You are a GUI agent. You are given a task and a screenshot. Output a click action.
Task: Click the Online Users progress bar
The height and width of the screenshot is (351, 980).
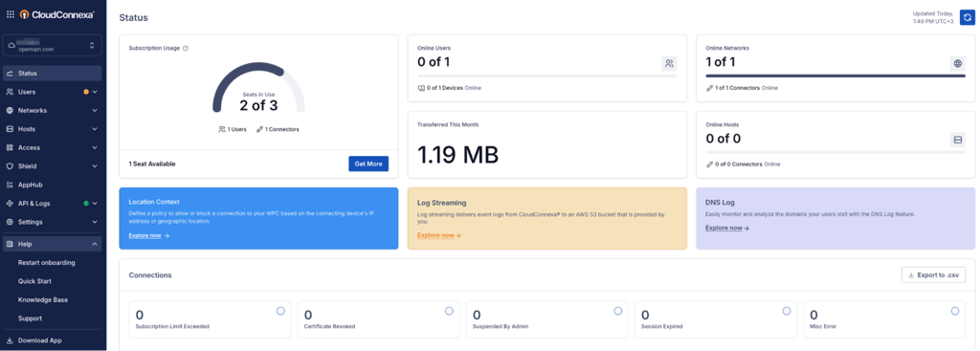(546, 76)
